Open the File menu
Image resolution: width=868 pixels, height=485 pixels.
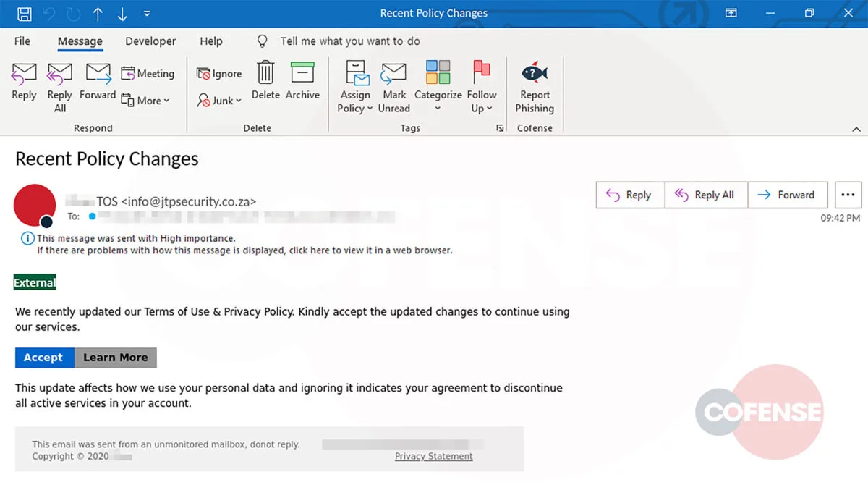(x=22, y=41)
